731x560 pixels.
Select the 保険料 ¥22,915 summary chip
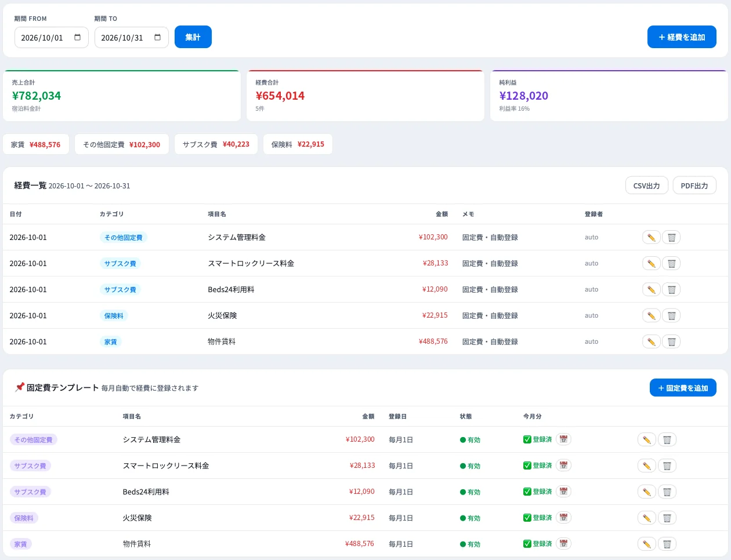[298, 144]
